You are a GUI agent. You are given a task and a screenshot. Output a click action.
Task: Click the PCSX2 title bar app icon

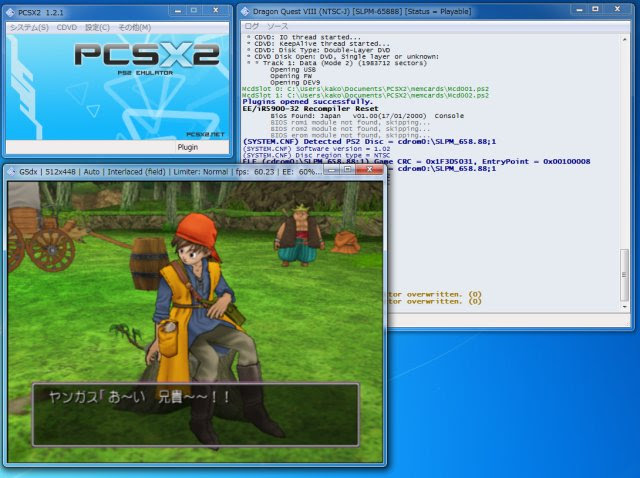[11, 12]
